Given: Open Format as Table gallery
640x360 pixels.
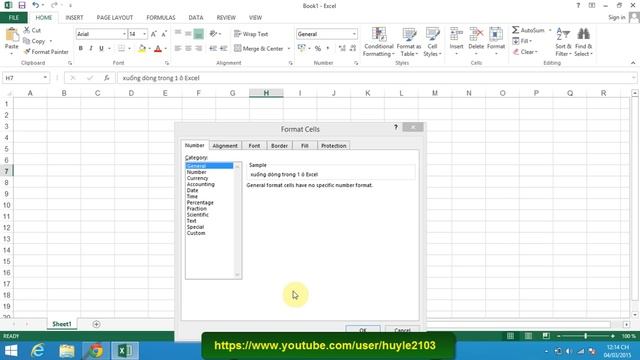Looking at the screenshot, I should [409, 42].
